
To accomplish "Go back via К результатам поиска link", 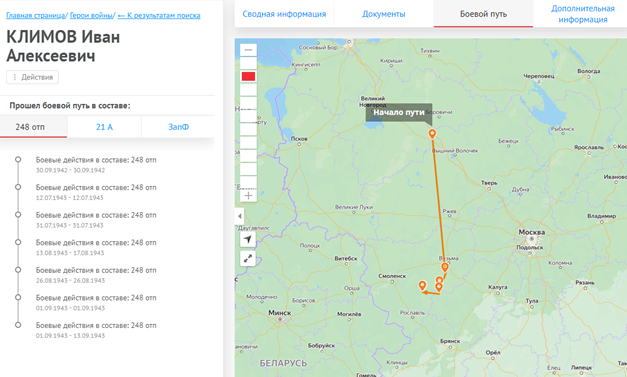I will coord(159,16).
